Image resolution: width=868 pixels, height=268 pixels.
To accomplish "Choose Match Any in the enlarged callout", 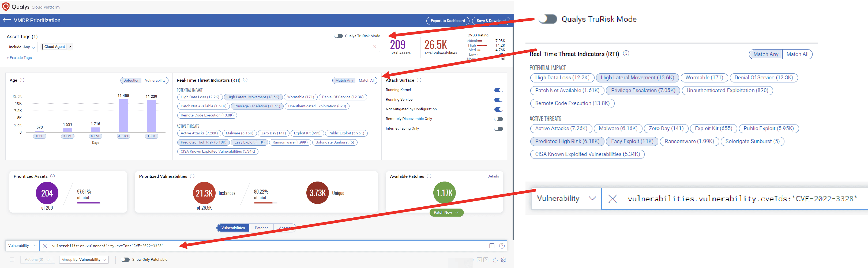I will 766,54.
